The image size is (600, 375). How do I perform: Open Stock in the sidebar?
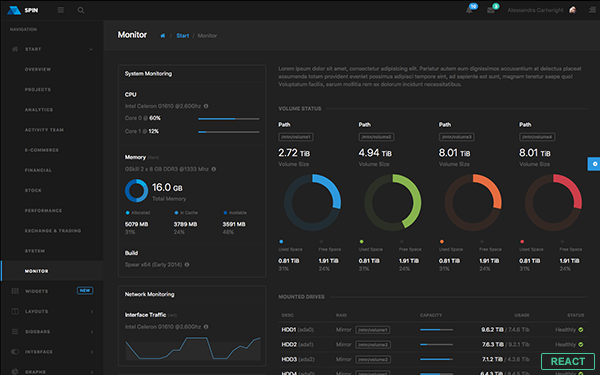pos(33,190)
